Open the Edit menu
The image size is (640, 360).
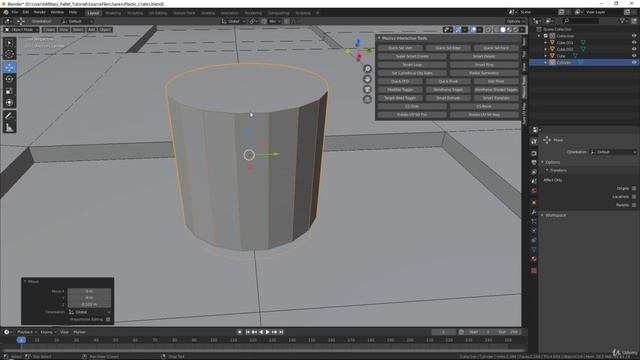coord(26,13)
